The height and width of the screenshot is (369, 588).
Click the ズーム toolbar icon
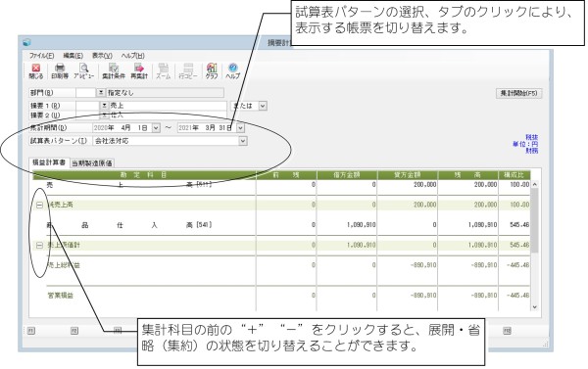click(x=163, y=71)
